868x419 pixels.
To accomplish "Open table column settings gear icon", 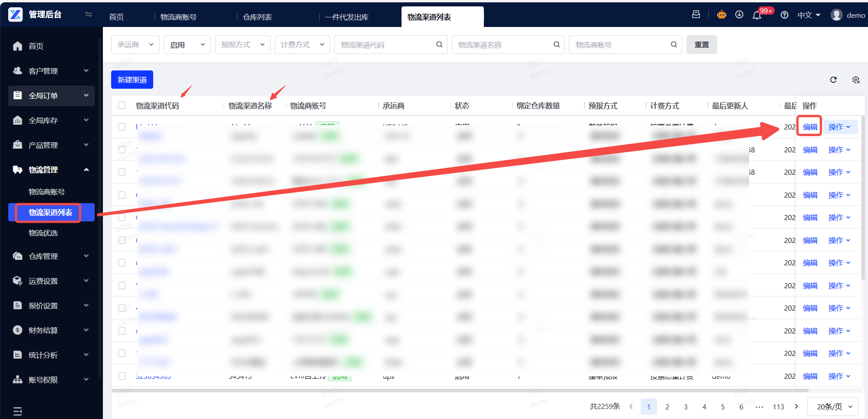I will (856, 80).
